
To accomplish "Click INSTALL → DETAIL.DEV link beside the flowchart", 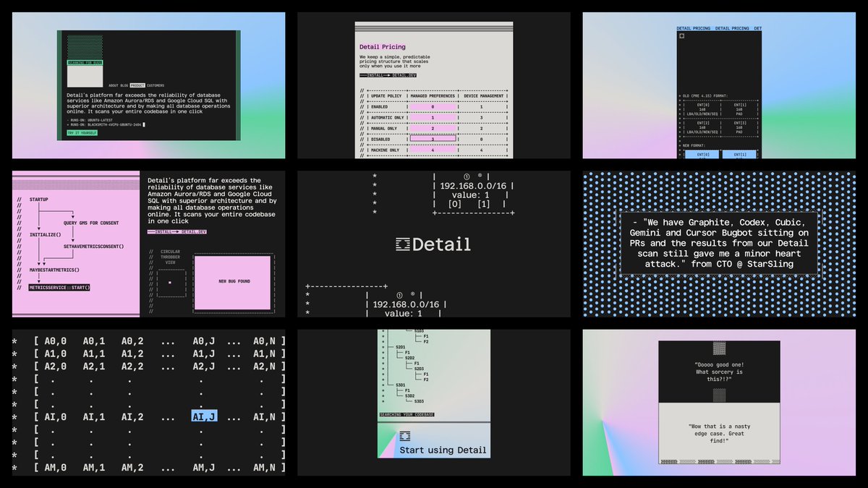I will 176,231.
